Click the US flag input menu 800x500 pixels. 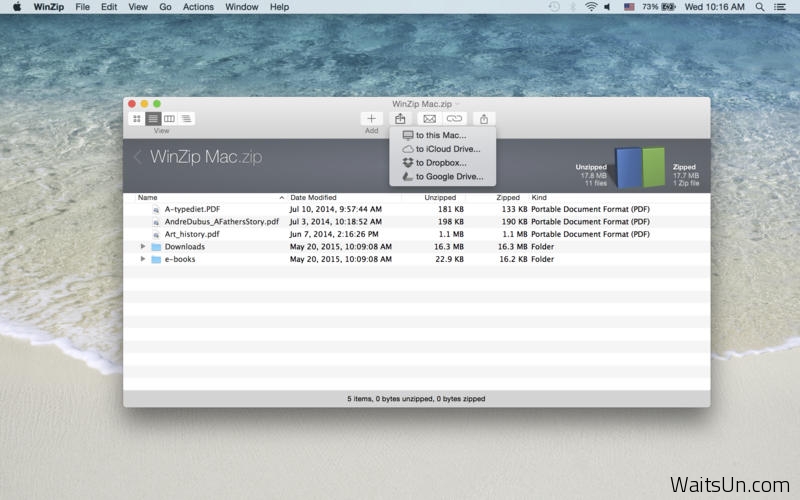point(629,7)
